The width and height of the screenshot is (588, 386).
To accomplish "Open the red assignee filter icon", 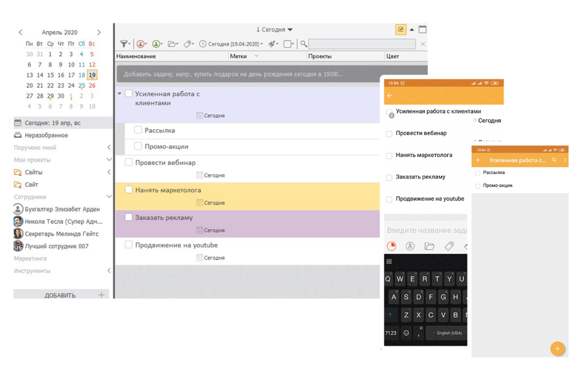I will tap(141, 44).
